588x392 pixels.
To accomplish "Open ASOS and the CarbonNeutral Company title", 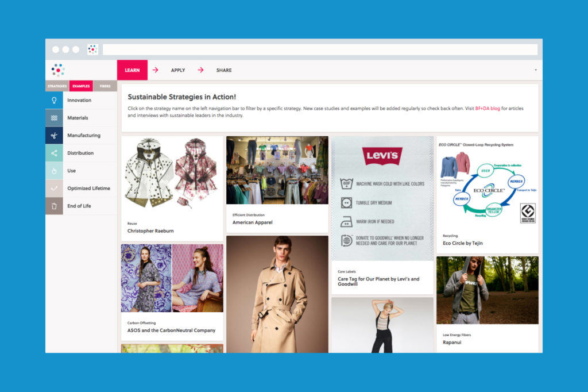I will point(171,330).
